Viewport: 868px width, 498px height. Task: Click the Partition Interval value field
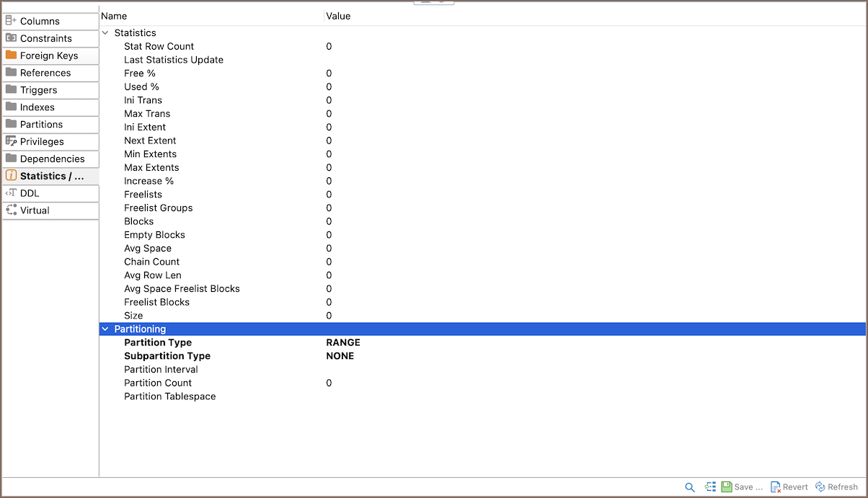point(433,370)
